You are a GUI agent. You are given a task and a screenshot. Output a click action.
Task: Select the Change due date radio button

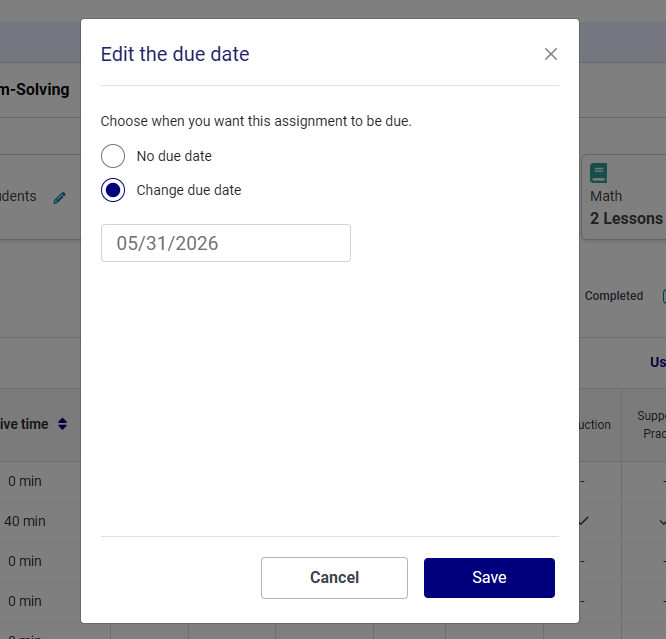113,190
